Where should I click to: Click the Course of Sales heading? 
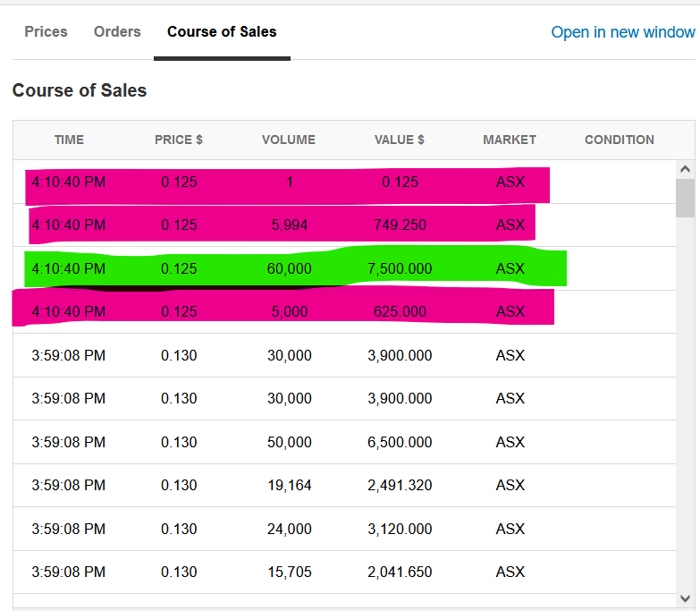tap(80, 90)
